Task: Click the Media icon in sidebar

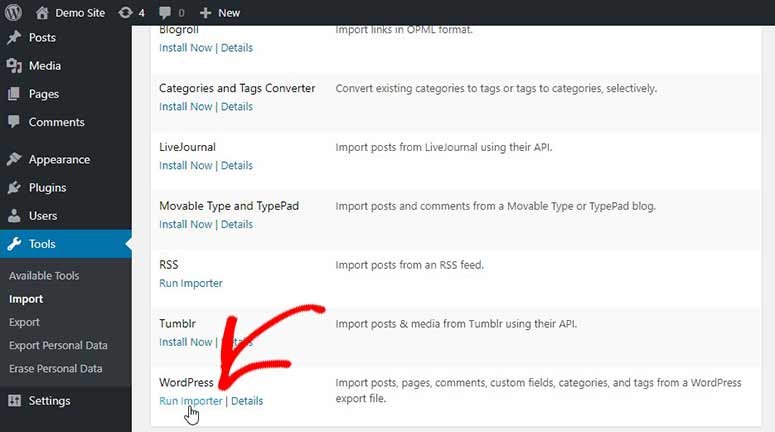Action: click(14, 66)
